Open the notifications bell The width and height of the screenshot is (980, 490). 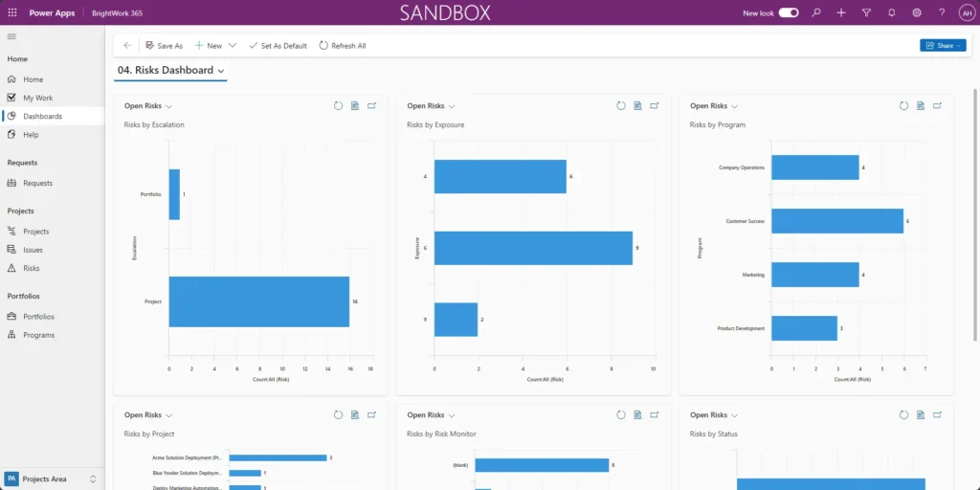click(891, 12)
